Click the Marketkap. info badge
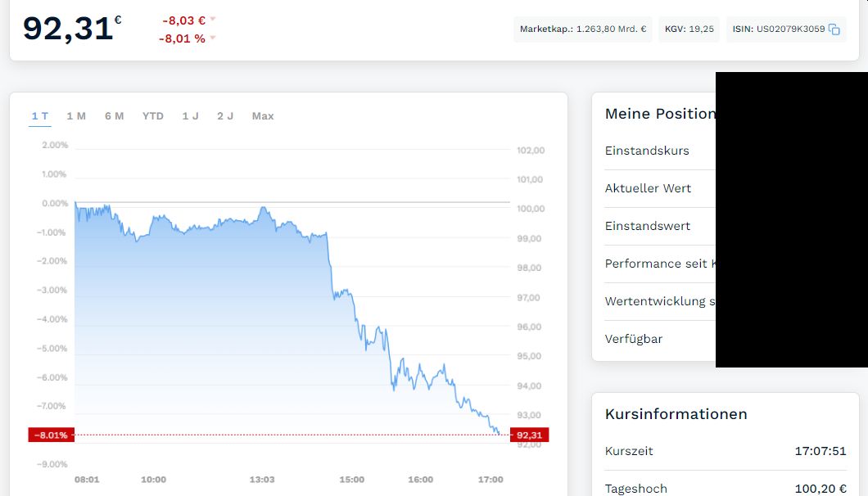The image size is (868, 496). (583, 29)
